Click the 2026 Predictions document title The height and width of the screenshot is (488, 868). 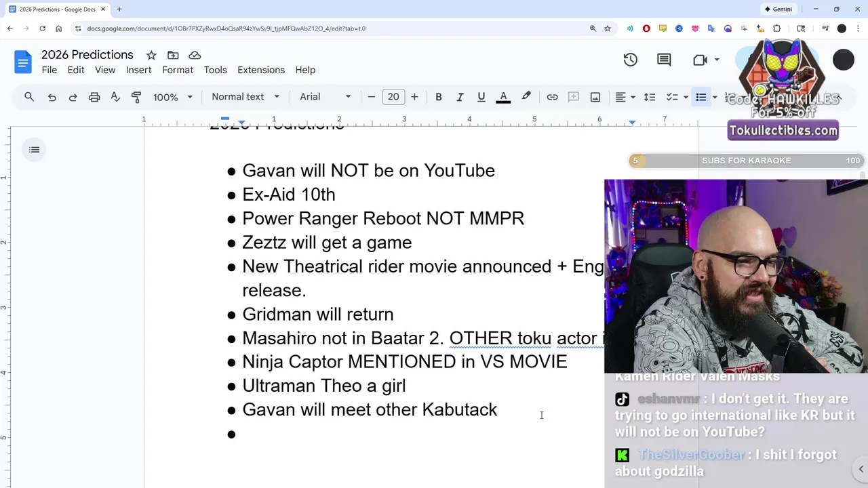(87, 55)
